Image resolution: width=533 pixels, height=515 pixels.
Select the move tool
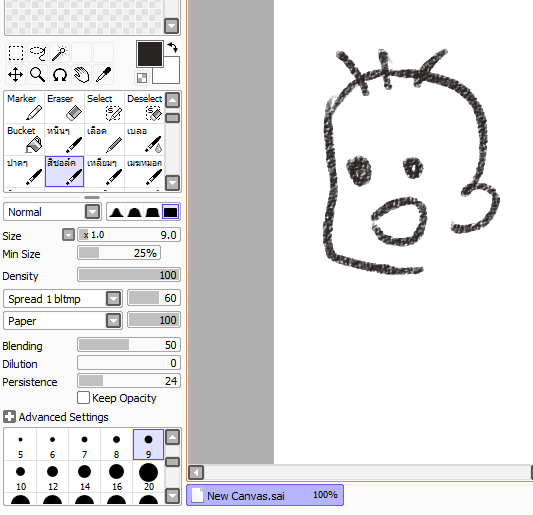[x=16, y=75]
